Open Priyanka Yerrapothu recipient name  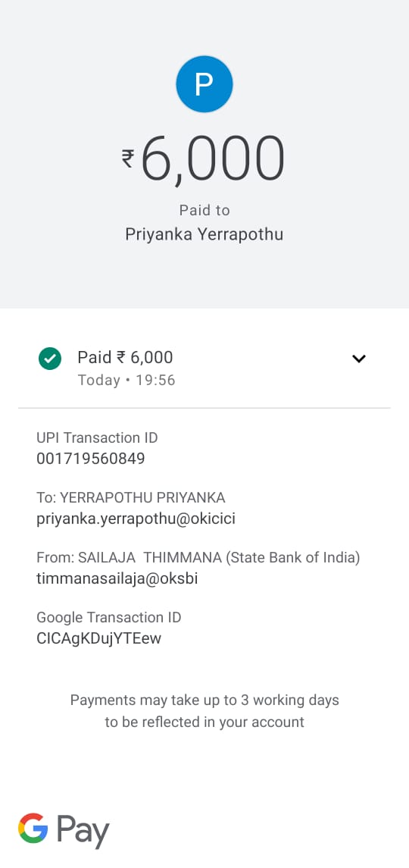[x=204, y=235]
